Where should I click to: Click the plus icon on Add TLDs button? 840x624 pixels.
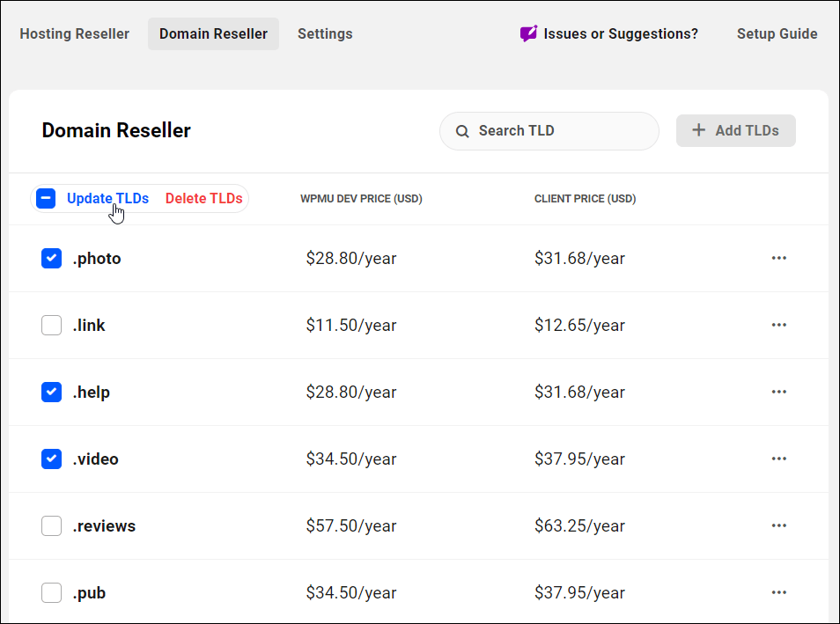(698, 130)
